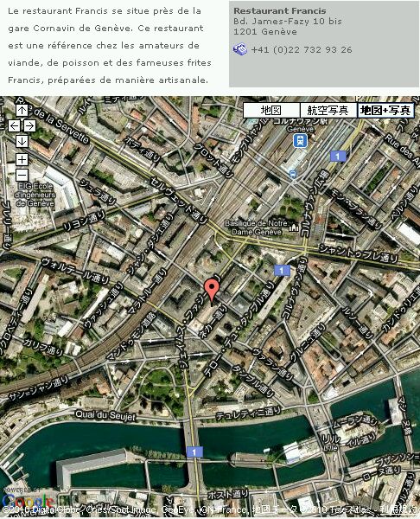
Task: Click the Basilique de Notre Dame Genève label
Action: click(257, 227)
